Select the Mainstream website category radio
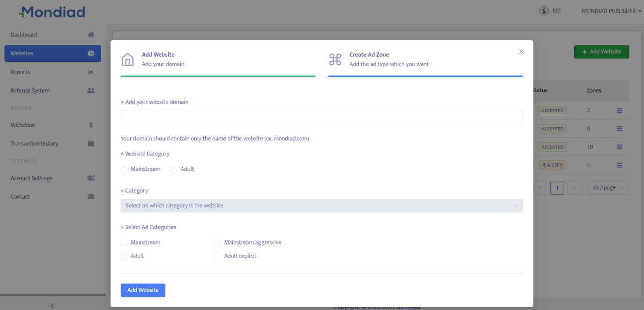The height and width of the screenshot is (310, 644). click(124, 170)
